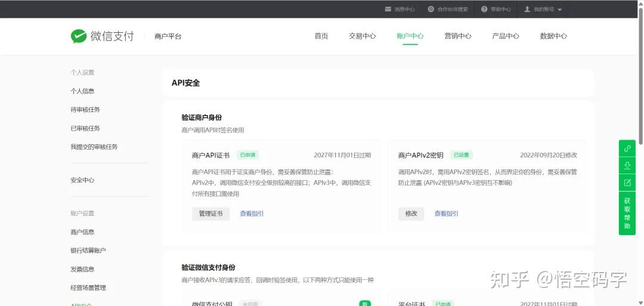The width and height of the screenshot is (644, 306).
Task: Open 待审核任务 in sidebar
Action: point(85,110)
